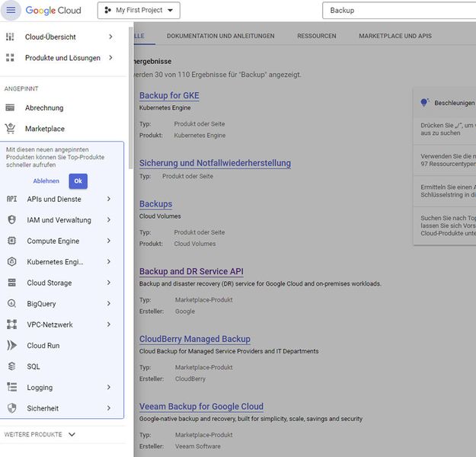Open the Backup for GKE result
This screenshot has width=476, height=457.
coord(169,95)
